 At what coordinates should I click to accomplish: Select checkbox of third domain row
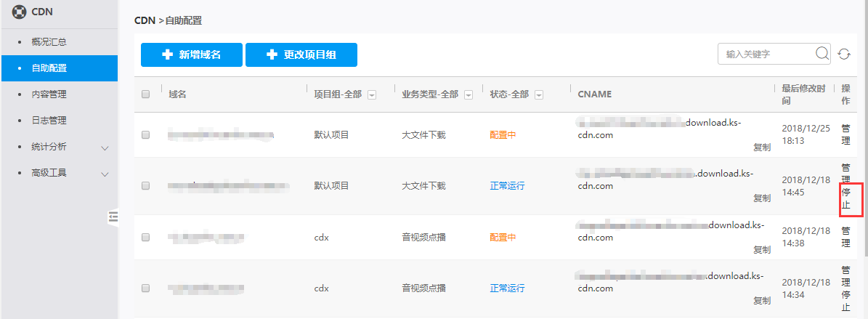145,238
